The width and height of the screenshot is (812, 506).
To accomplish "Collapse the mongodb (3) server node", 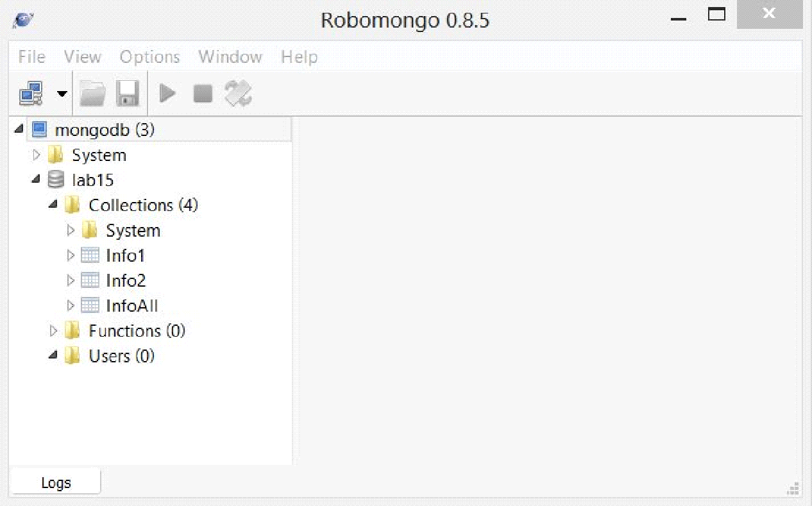I will 19,130.
